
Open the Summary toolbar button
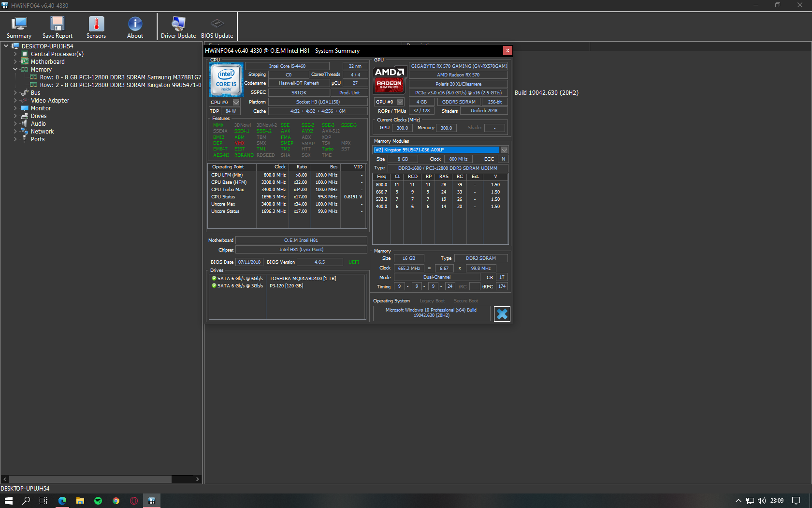(x=19, y=28)
